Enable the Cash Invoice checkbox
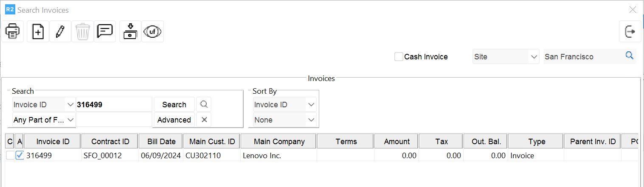 point(399,57)
